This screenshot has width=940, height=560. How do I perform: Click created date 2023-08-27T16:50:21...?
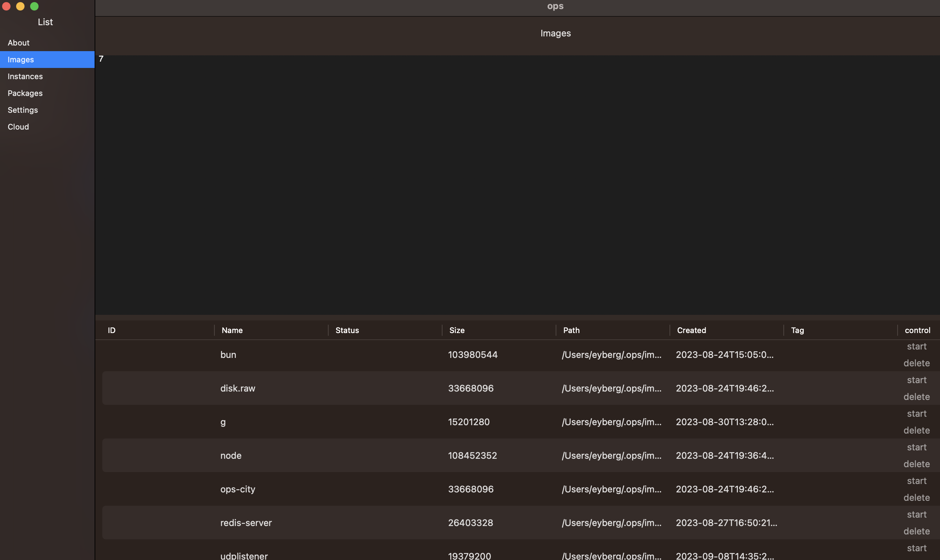point(726,523)
